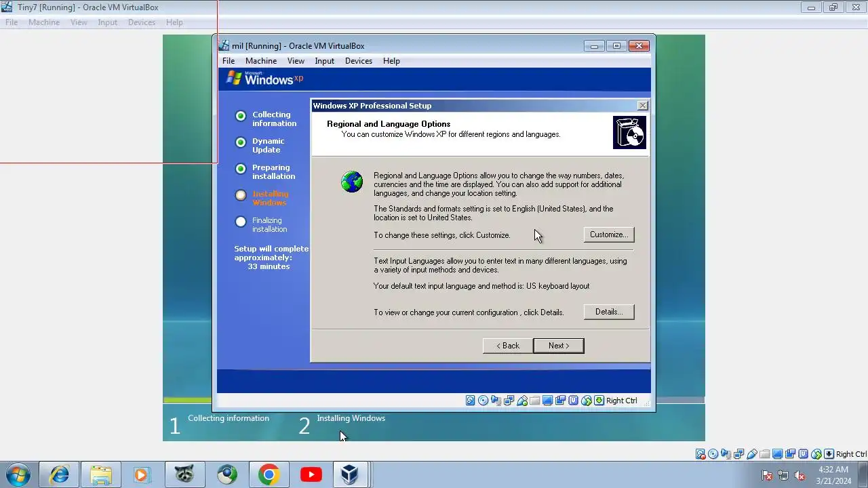Image resolution: width=868 pixels, height=488 pixels.
Task: Click audio icon in mil window status bar
Action: click(496, 401)
